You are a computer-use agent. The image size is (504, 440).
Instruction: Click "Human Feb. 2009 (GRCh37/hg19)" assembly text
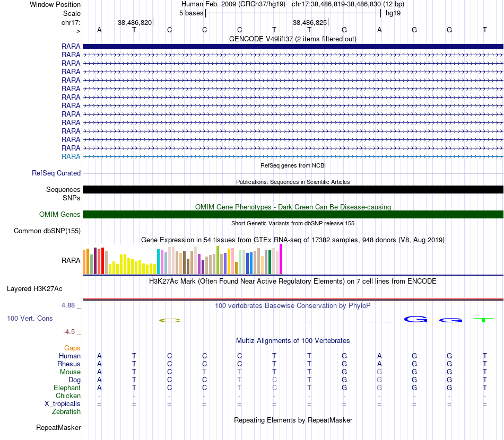coord(233,4)
